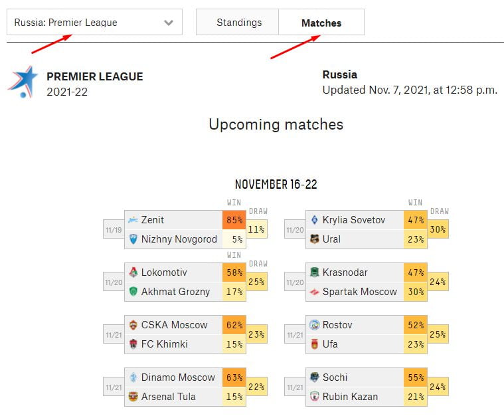Screen dimensions: 504x420
Task: Click the Spartak Moscow logo icon
Action: [314, 292]
